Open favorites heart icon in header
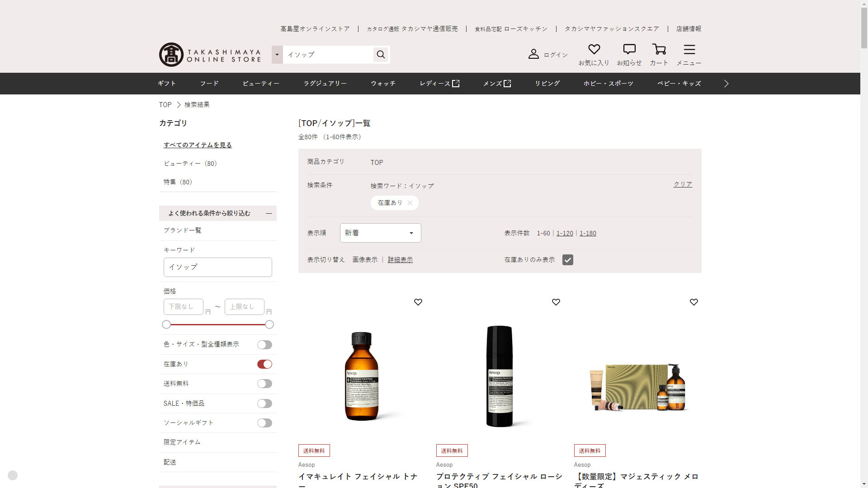Image resolution: width=868 pixels, height=488 pixels. [594, 50]
